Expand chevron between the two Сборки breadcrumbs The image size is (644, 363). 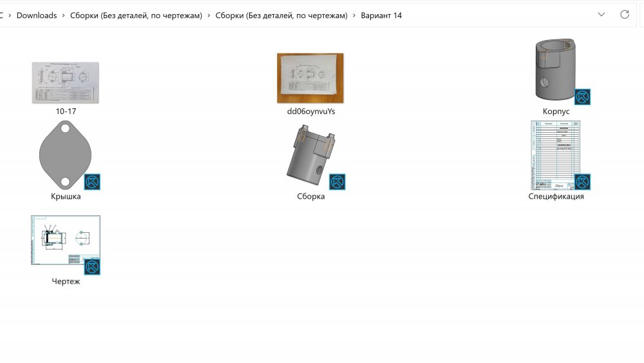(x=209, y=15)
